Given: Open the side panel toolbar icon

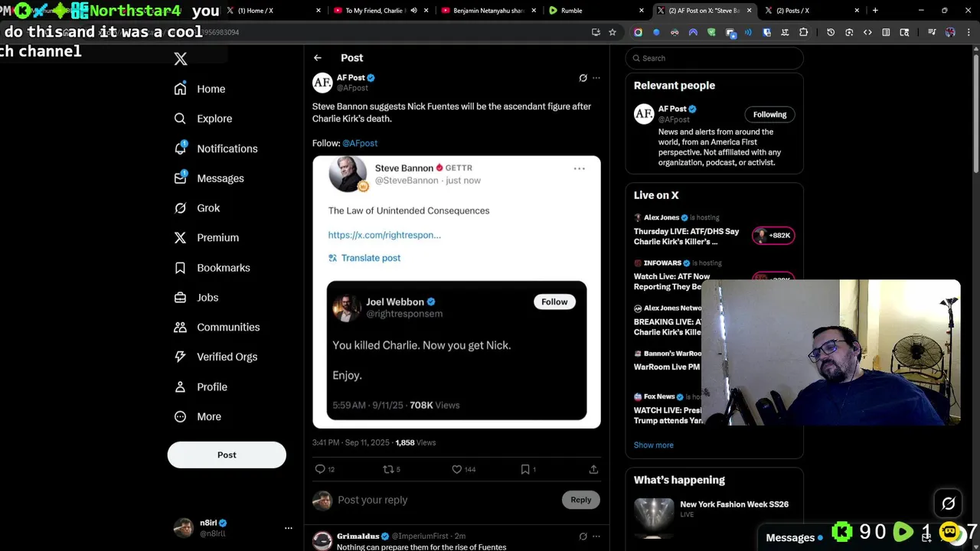Looking at the screenshot, I should [x=886, y=32].
